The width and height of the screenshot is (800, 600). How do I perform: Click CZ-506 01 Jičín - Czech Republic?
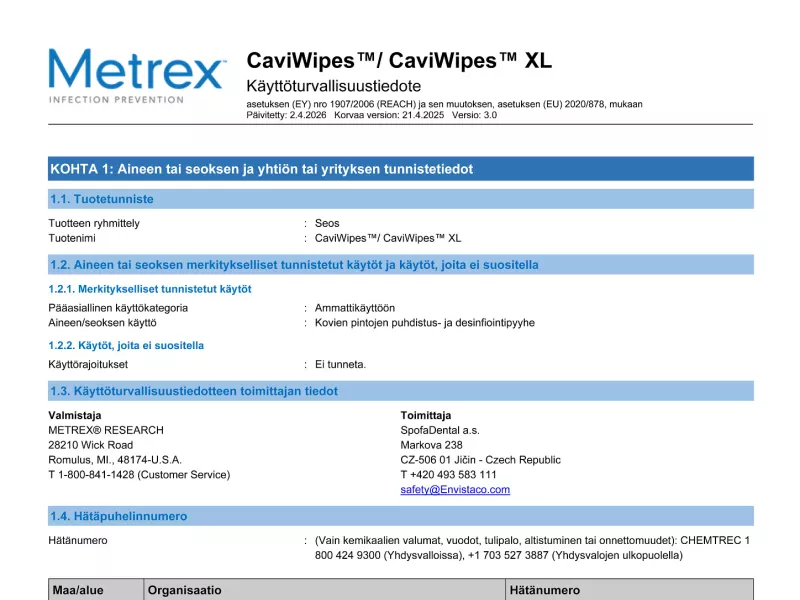[x=480, y=460]
